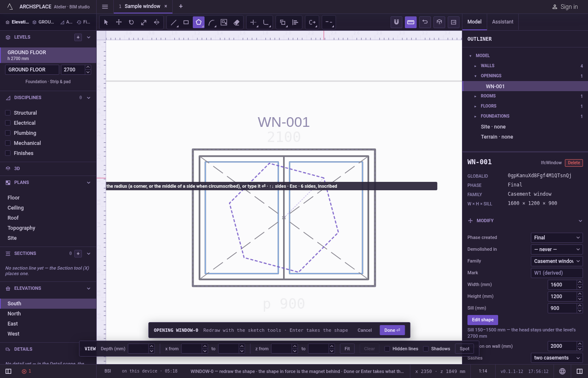Check the Plumbing discipline box
Image resolution: width=588 pixels, height=378 pixels.
click(8, 133)
